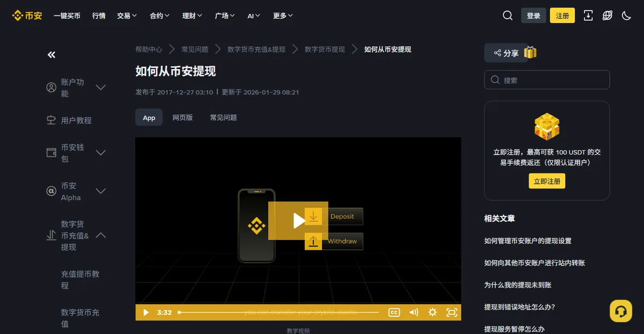Screen dimensions: 644x334
Task: Toggle the dark mode moon icon
Action: [x=626, y=16]
